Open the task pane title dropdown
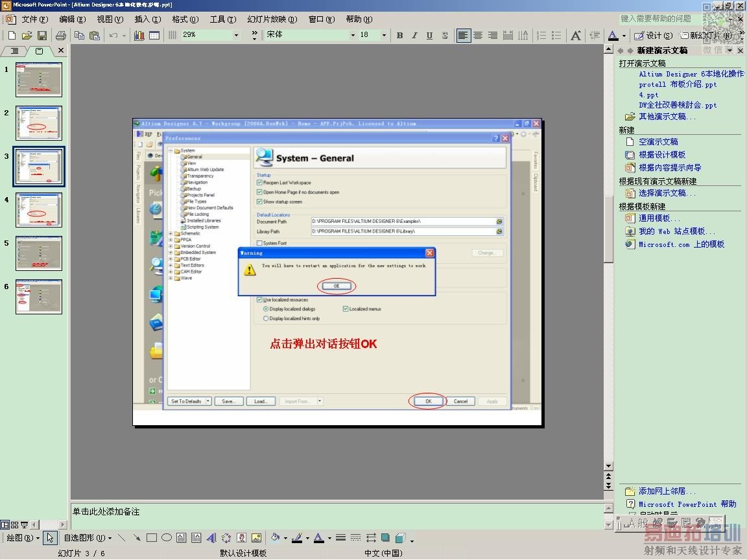Viewport: 747px width, 560px height. click(729, 50)
